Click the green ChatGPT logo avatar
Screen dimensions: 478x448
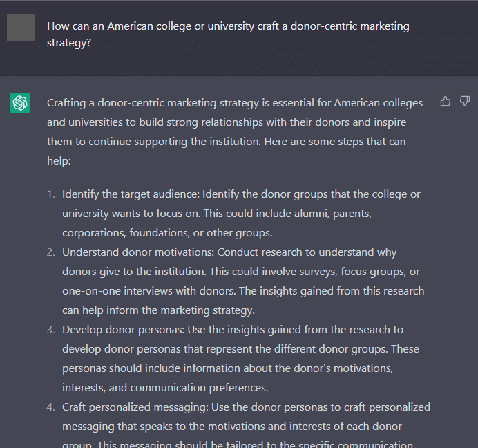[20, 103]
